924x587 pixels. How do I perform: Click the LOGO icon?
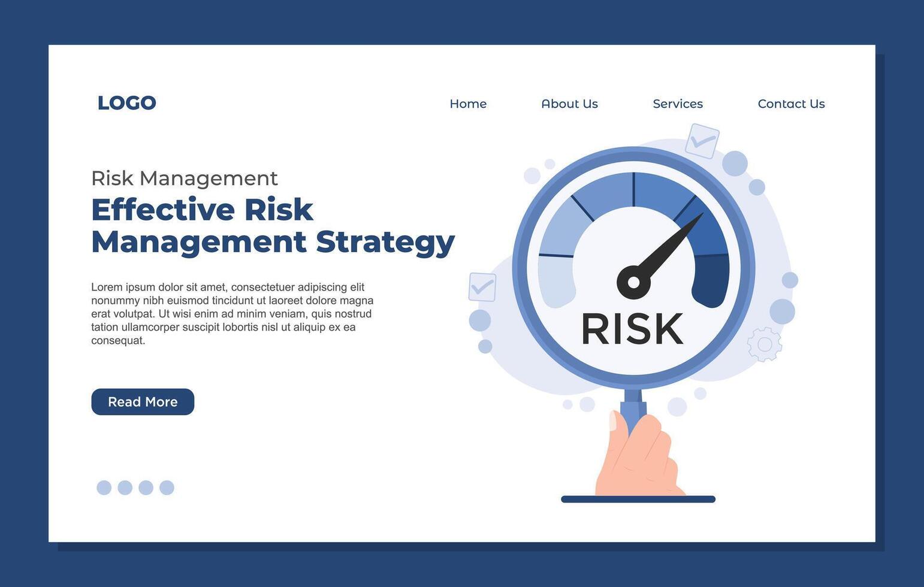(126, 102)
